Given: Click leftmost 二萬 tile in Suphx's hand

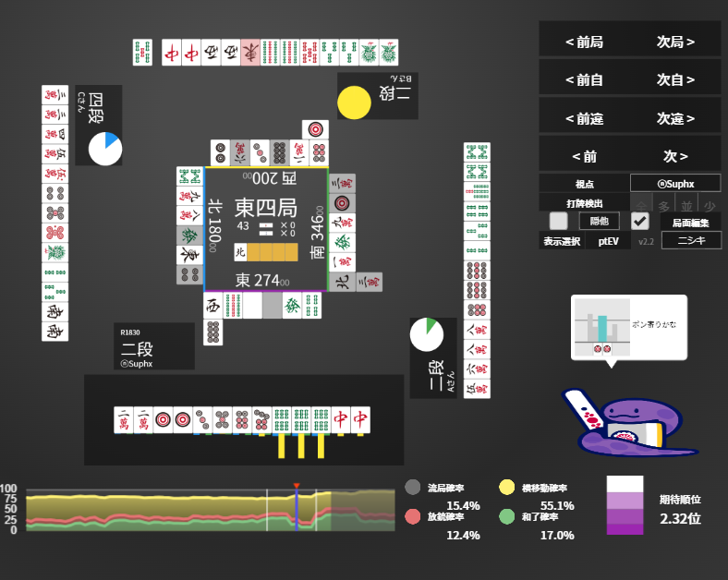Looking at the screenshot, I should click(124, 420).
